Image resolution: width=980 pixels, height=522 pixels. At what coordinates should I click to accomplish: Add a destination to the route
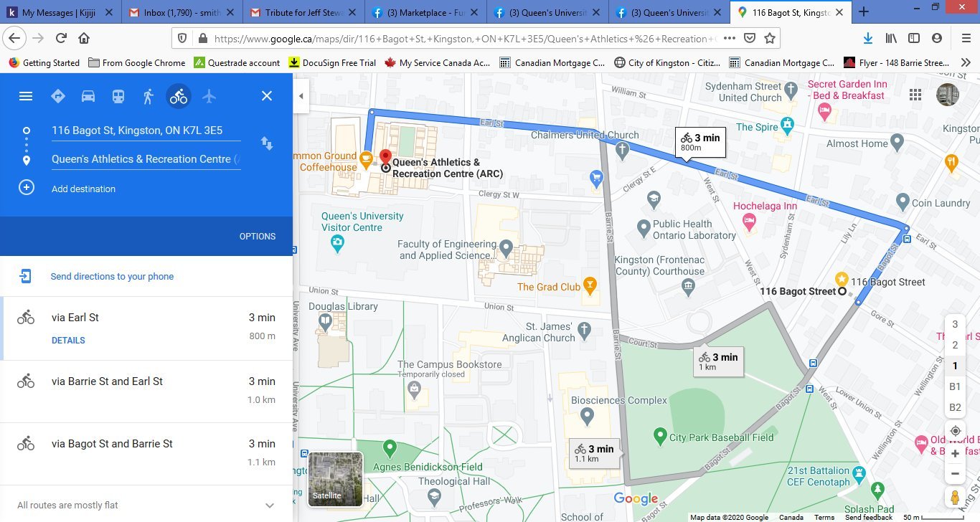click(x=83, y=189)
